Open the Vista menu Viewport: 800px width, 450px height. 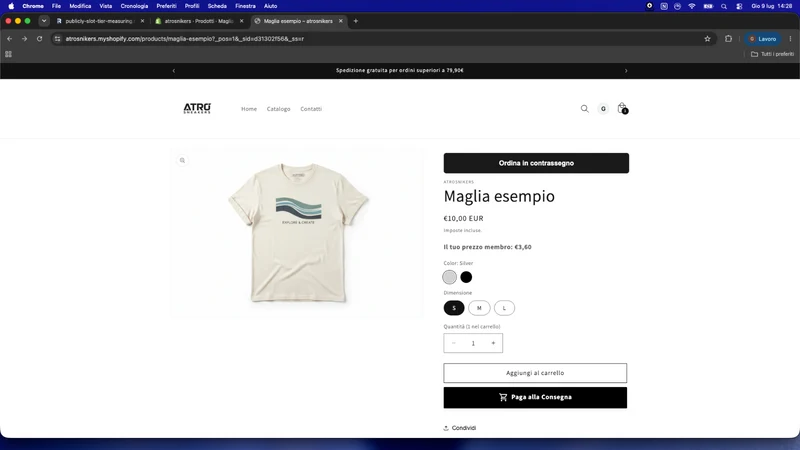[106, 6]
